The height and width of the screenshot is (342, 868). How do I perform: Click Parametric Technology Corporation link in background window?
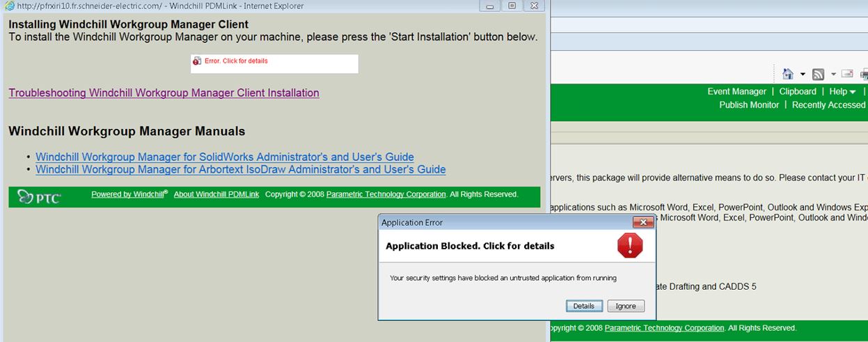click(665, 328)
